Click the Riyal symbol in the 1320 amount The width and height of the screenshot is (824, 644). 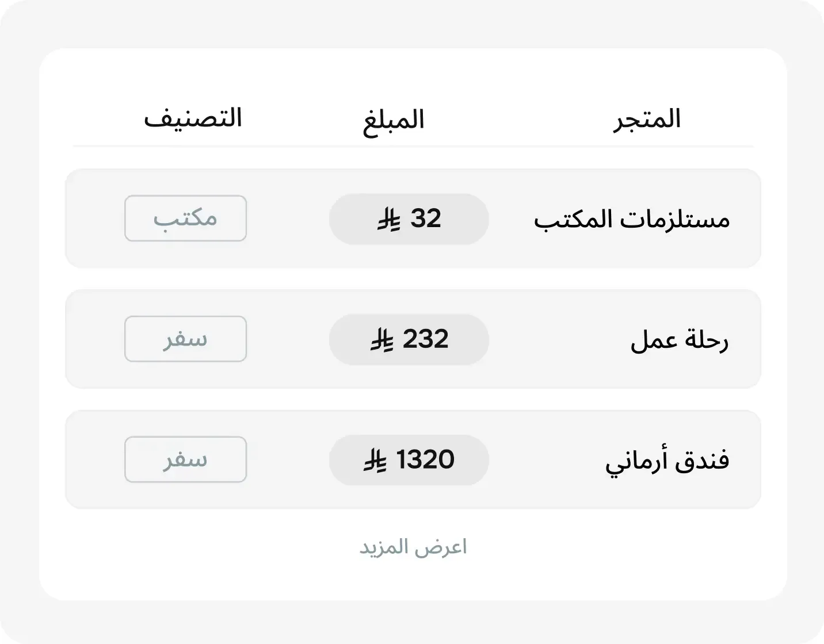pos(375,459)
